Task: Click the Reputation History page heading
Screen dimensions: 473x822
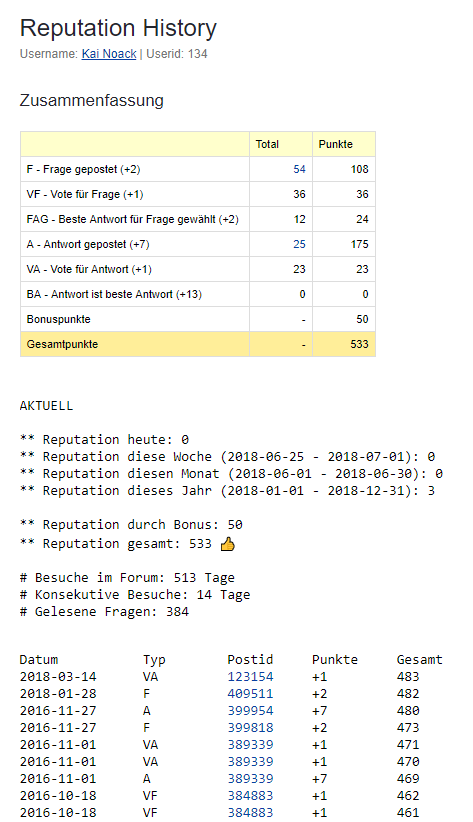Action: point(118,28)
